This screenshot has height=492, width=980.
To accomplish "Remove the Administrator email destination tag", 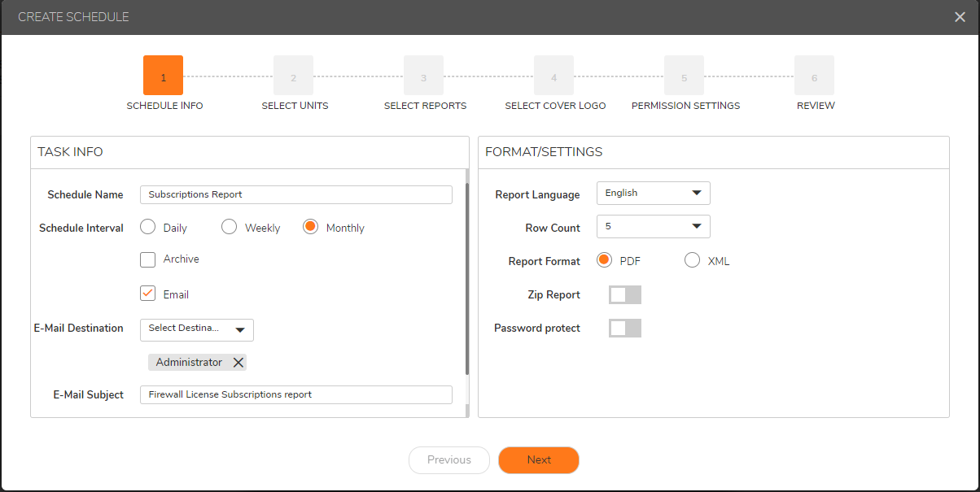I will pyautogui.click(x=238, y=363).
